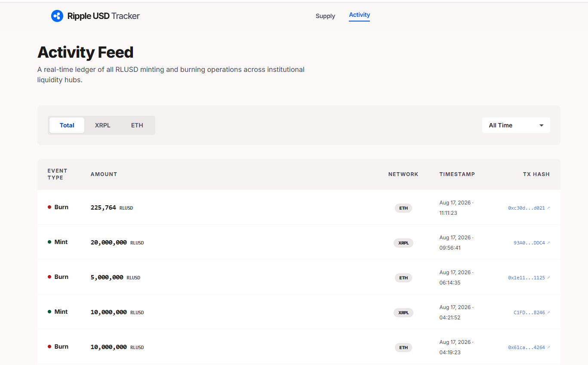Click the red Burn dot for 5,000,000 RLUSD

point(49,277)
